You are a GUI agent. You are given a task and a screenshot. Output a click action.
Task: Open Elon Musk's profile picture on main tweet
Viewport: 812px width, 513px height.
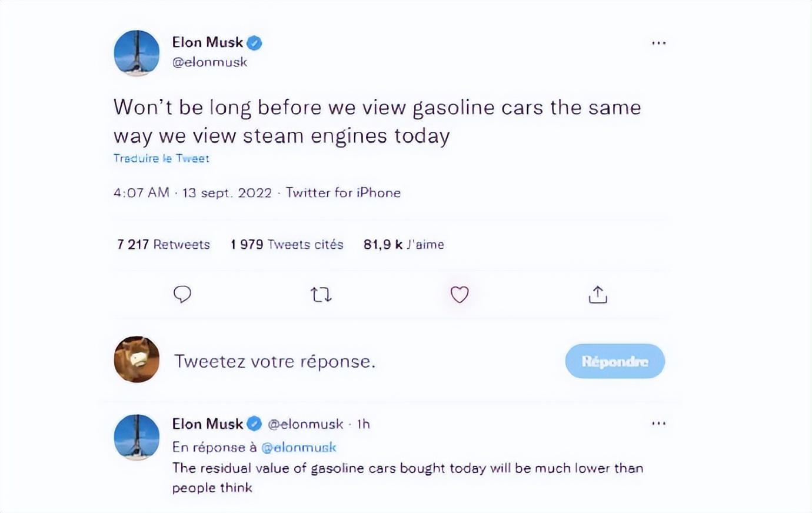pyautogui.click(x=137, y=54)
